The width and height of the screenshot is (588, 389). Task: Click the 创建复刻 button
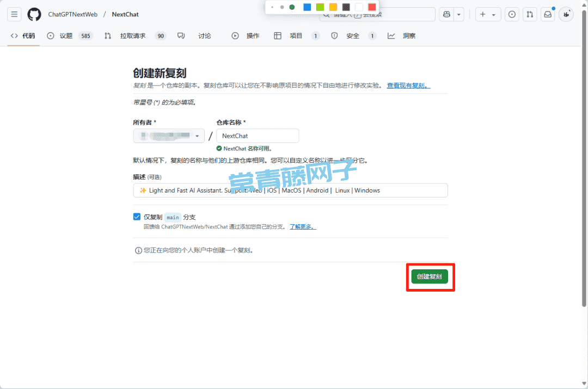coord(430,276)
